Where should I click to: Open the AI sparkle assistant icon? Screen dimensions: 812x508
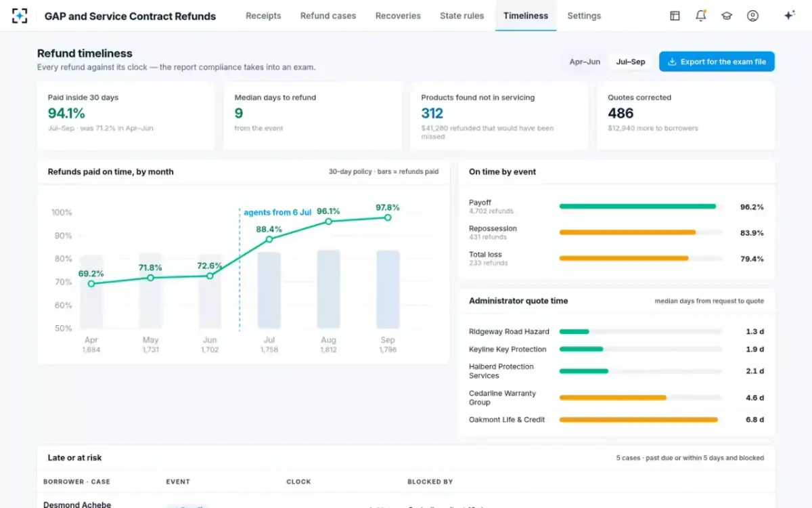click(x=789, y=16)
